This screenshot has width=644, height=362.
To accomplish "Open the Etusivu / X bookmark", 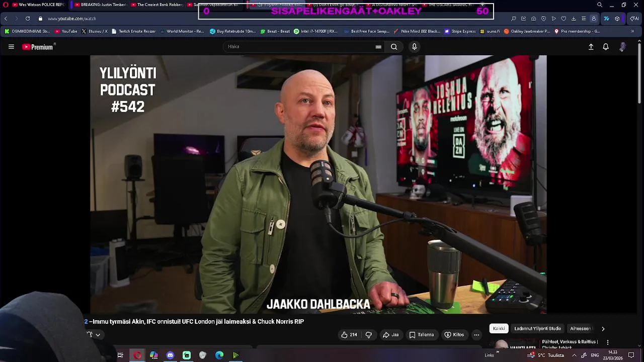I will tap(95, 31).
